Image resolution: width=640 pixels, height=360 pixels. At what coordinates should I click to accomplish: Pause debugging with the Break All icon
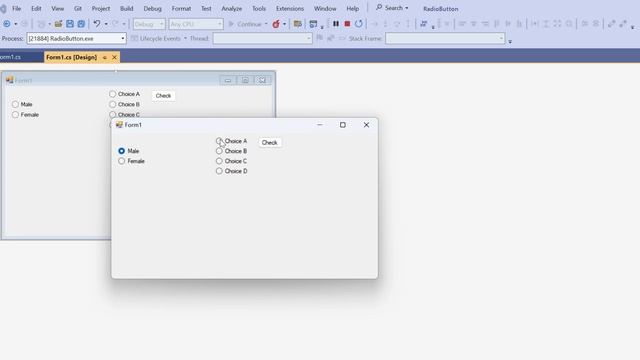(x=336, y=24)
